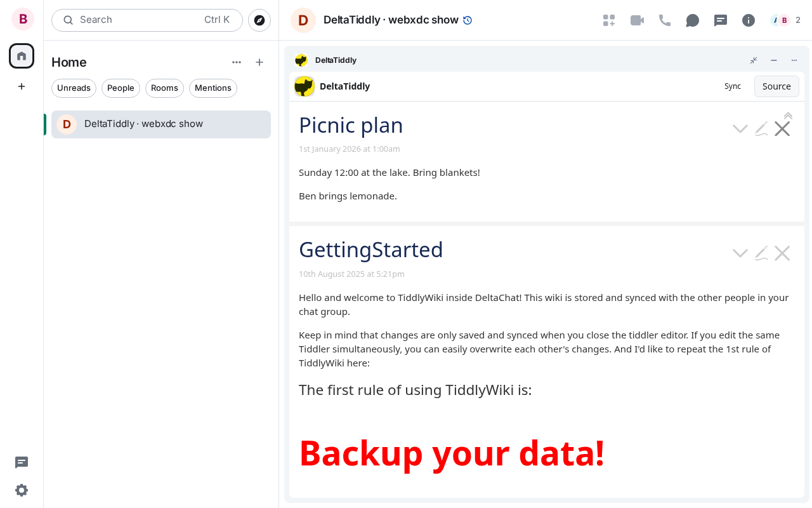
Task: Click the room history clock icon
Action: 468,20
